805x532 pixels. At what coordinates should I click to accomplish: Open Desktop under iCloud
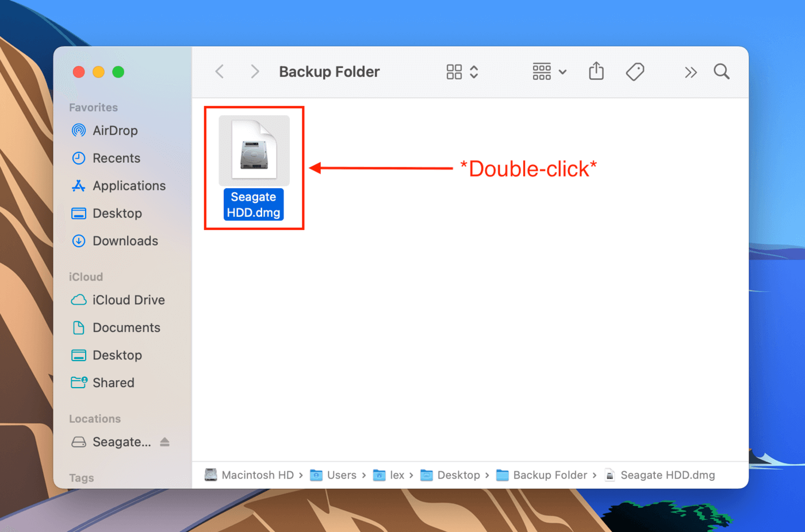tap(117, 355)
